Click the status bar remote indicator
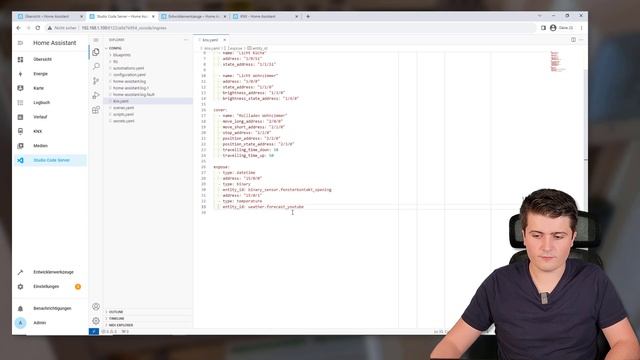Screen dimensions: 640x360 pyautogui.click(x=94, y=331)
